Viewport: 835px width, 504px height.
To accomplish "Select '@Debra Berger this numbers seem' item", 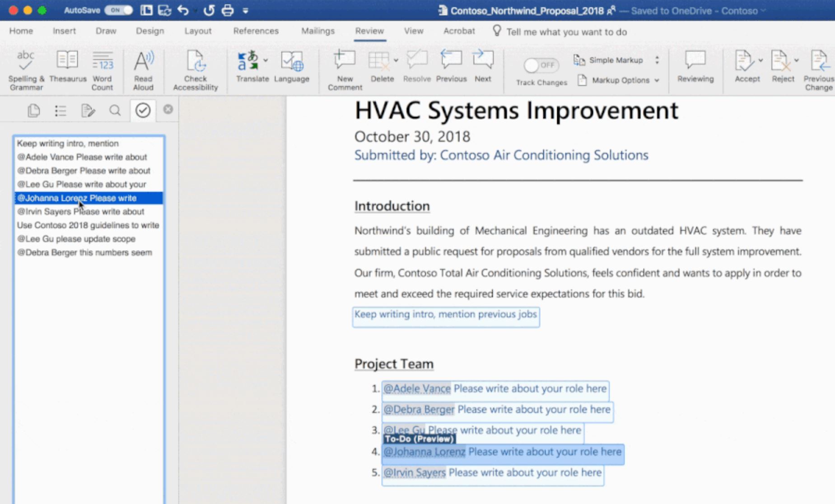I will [89, 252].
